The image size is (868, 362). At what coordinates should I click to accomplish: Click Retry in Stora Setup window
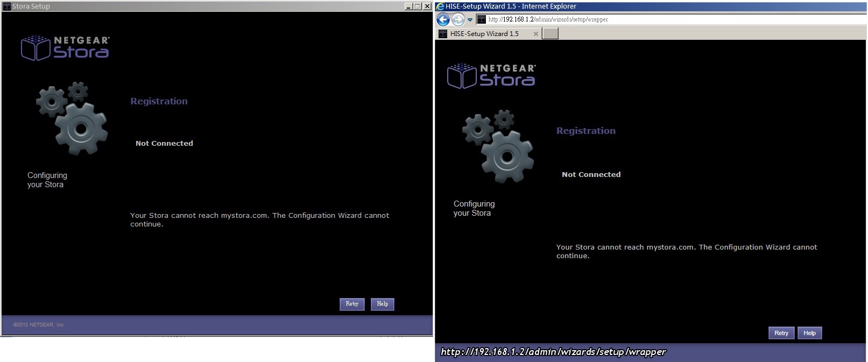(x=352, y=304)
